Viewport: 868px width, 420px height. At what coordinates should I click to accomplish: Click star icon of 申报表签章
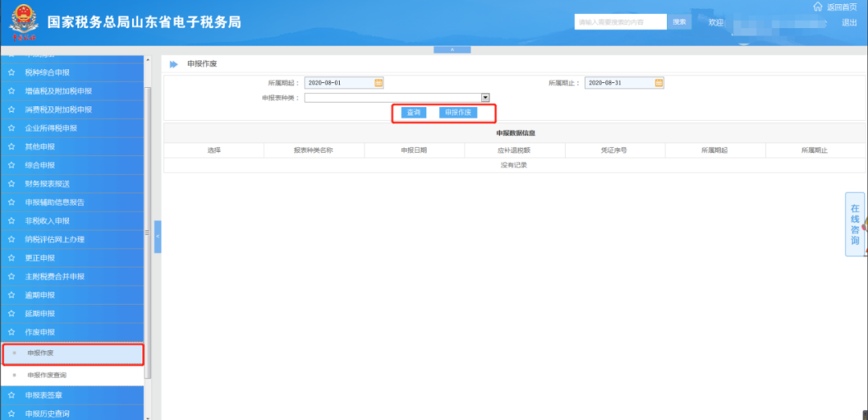(x=11, y=395)
